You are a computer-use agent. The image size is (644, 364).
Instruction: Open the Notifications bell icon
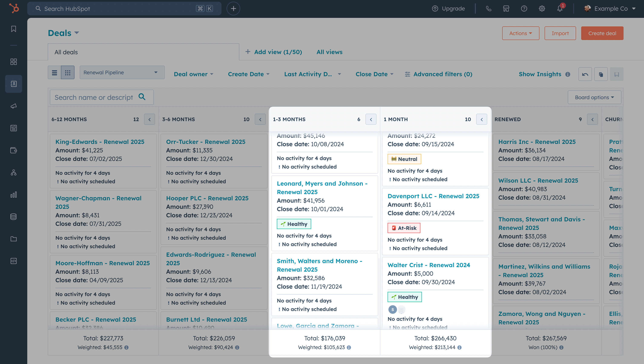[x=560, y=9]
